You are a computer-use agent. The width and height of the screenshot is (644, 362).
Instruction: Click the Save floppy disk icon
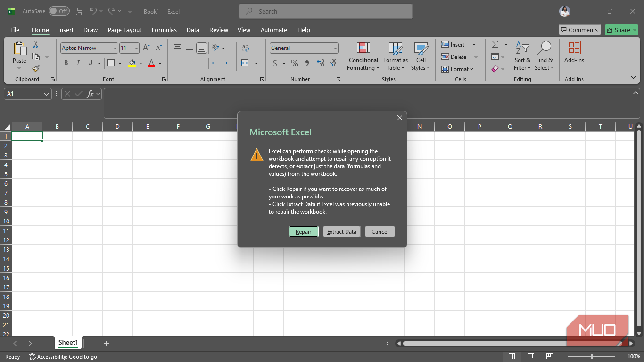click(x=80, y=11)
